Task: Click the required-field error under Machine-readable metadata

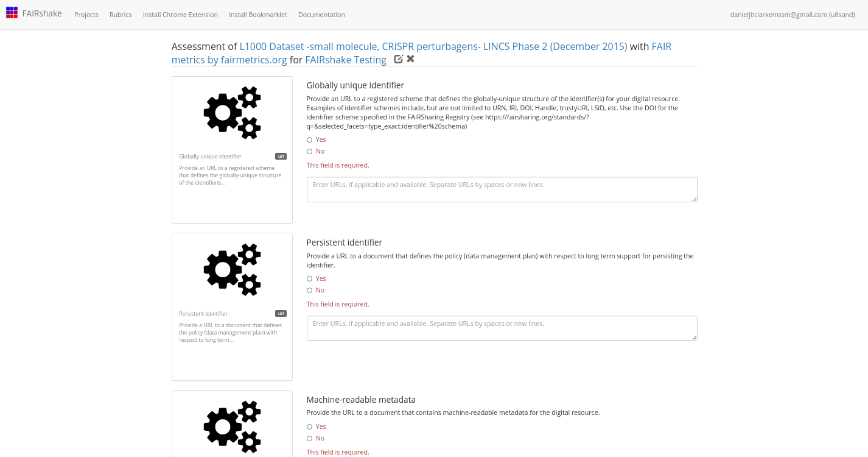Action: tap(338, 452)
